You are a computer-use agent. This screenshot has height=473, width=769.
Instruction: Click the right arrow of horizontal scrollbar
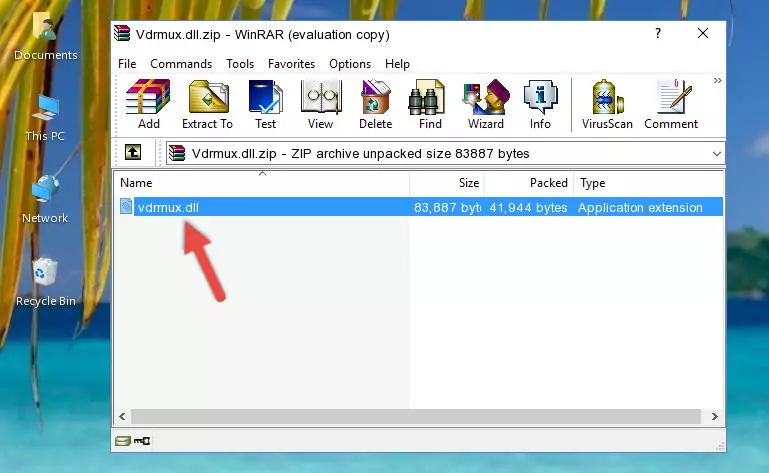(x=715, y=416)
